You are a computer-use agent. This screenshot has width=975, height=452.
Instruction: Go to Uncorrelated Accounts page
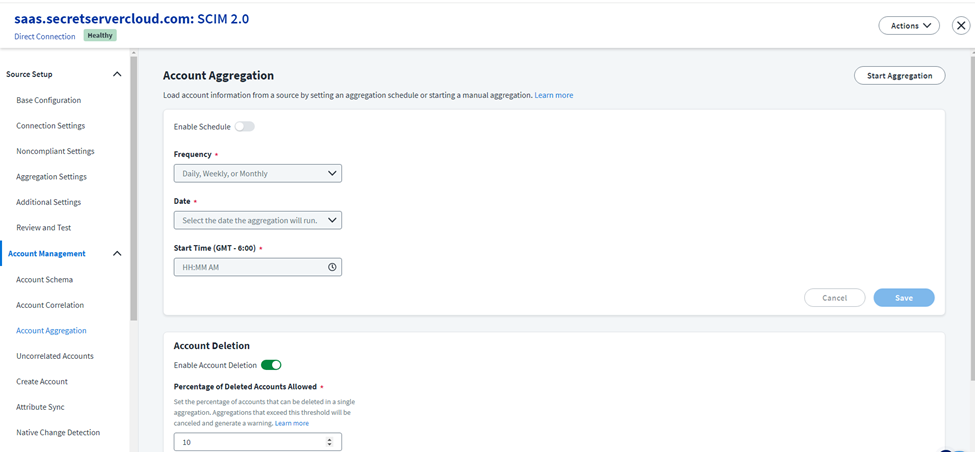[55, 356]
